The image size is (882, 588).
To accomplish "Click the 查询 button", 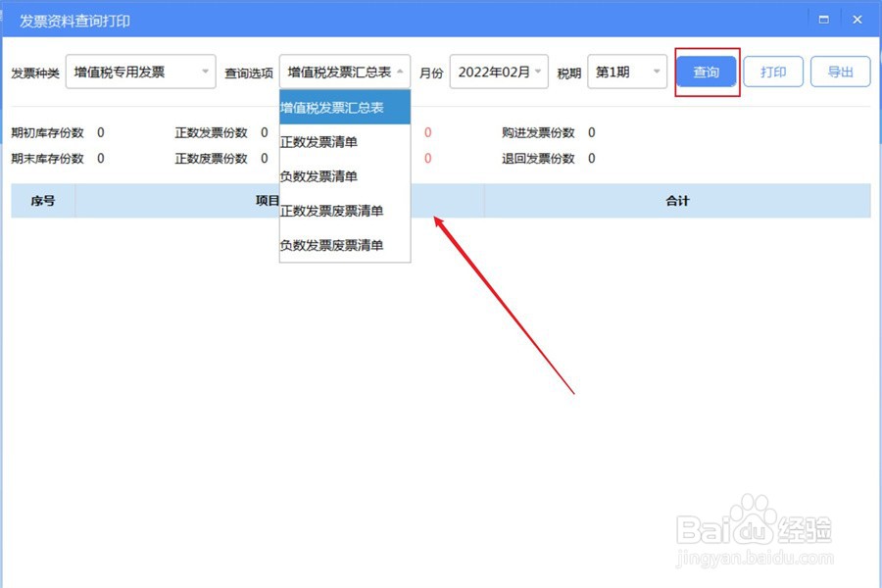I will (707, 72).
